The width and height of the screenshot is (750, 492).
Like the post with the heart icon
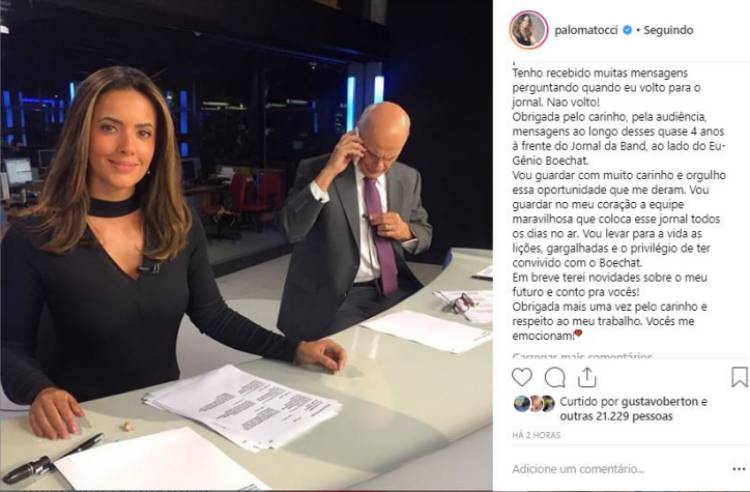pos(522,377)
